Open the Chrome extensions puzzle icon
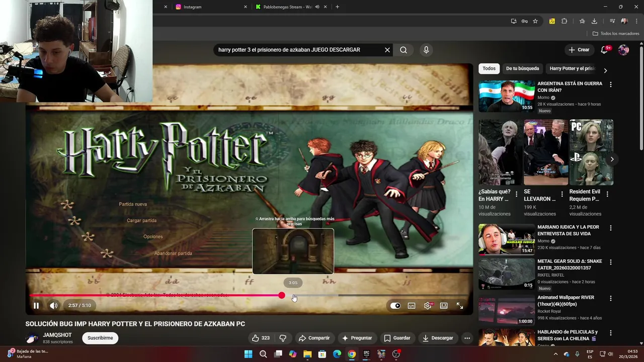 pos(564,21)
